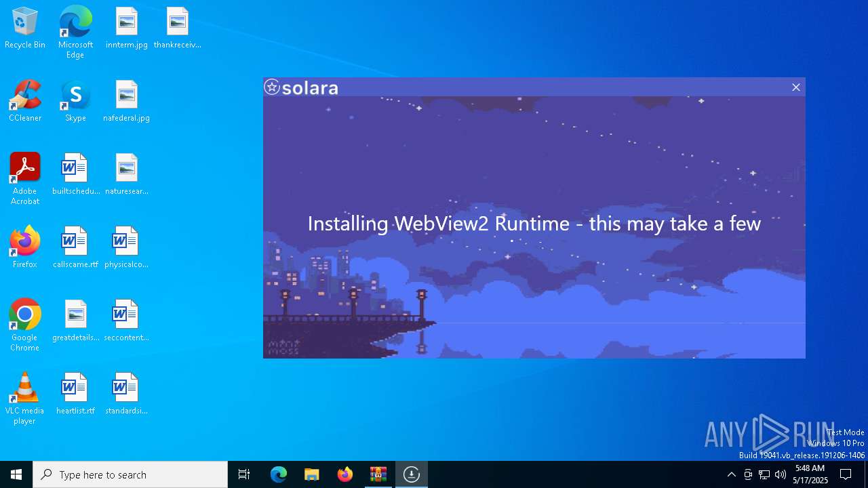The height and width of the screenshot is (488, 868).
Task: Open the volume control tray icon
Action: [x=781, y=474]
